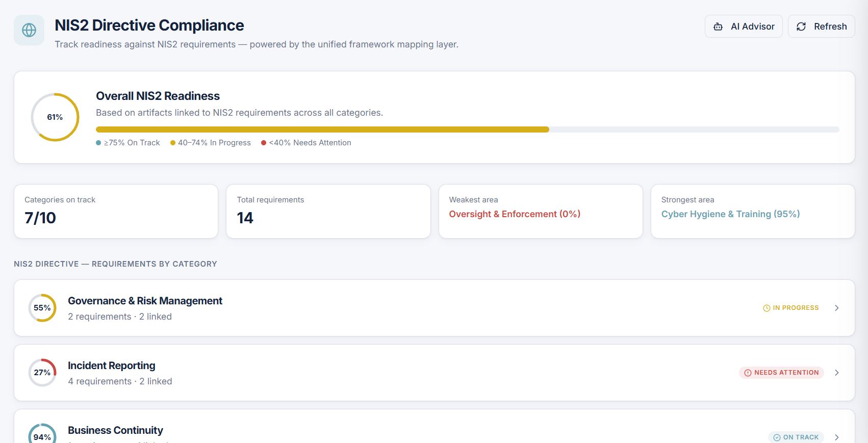Viewport: 868px width, 443px height.
Task: Click the 'Strongest area' label
Action: click(687, 200)
